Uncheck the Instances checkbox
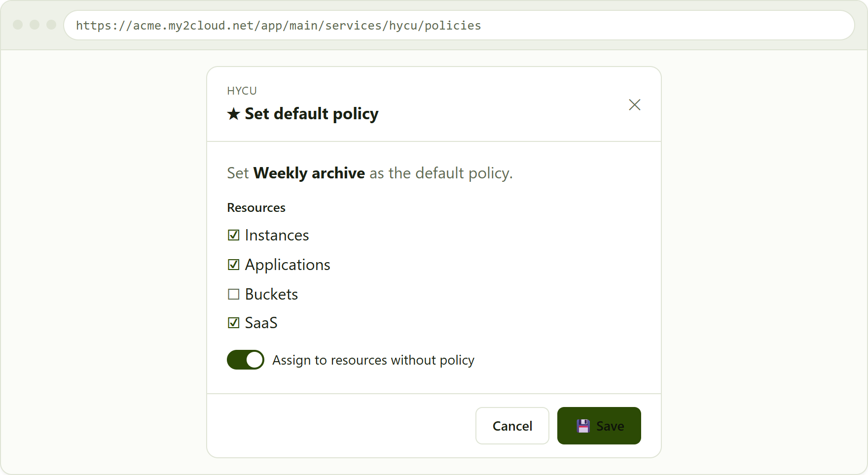868x475 pixels. point(234,235)
